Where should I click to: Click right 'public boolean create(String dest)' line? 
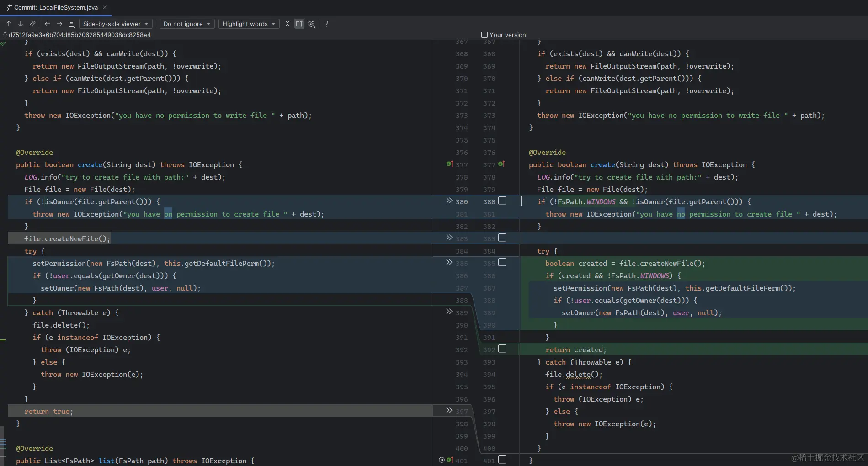coord(642,164)
